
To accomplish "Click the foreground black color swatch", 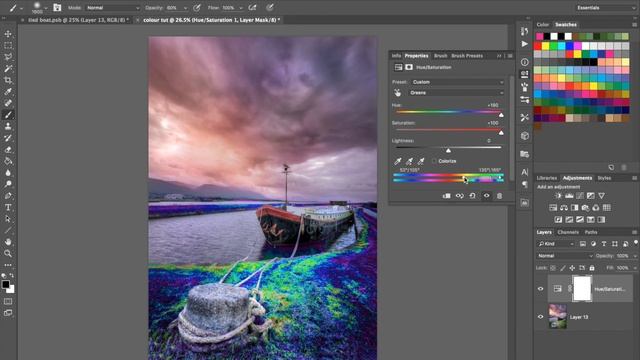I will (x=6, y=284).
